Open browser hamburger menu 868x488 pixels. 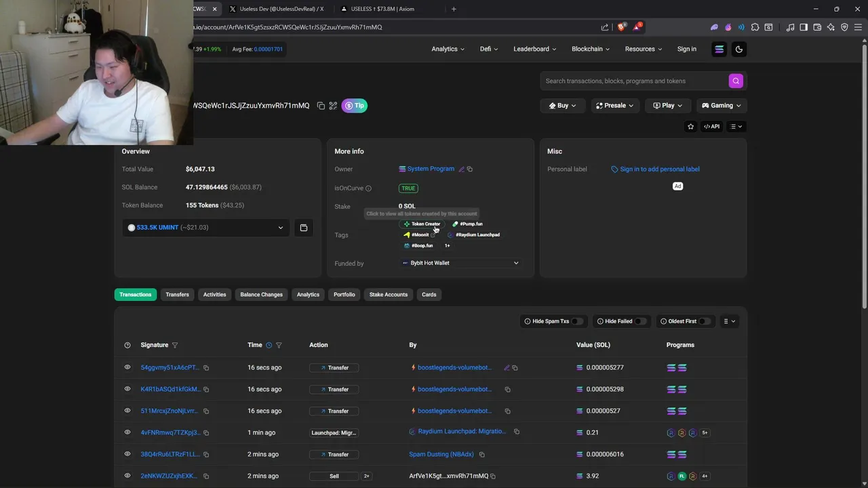(858, 27)
